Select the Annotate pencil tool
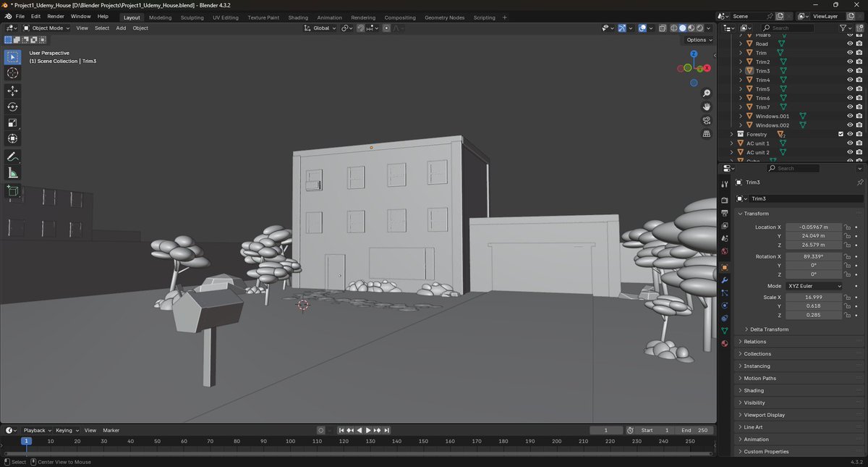The image size is (868, 467). click(12, 156)
